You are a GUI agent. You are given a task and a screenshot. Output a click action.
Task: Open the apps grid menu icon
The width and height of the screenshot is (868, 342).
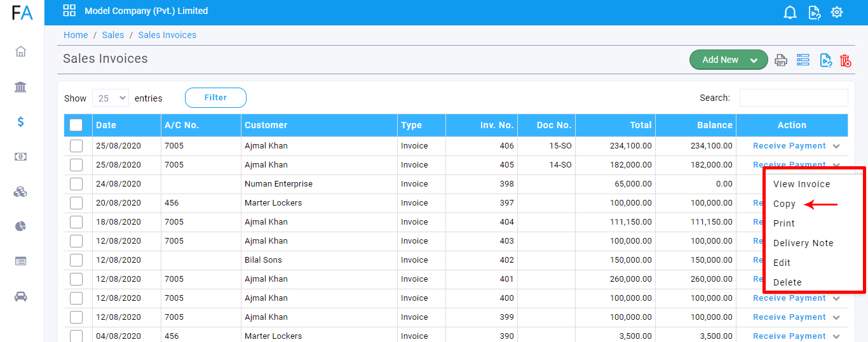69,11
